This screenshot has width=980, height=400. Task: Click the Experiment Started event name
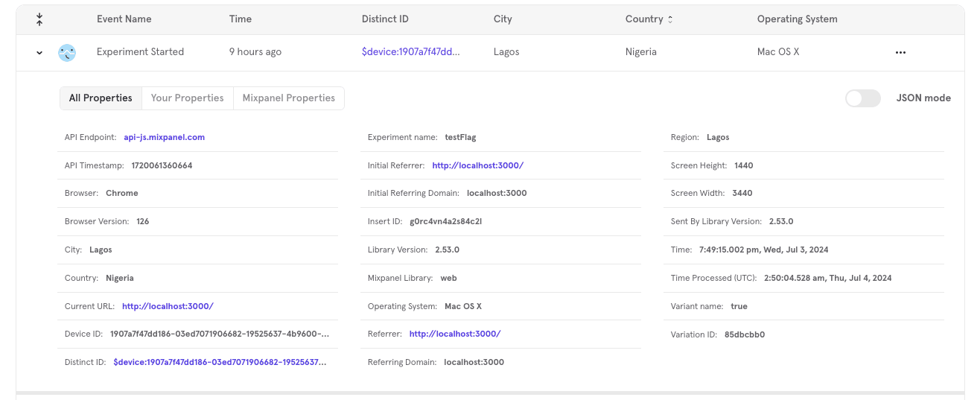[x=140, y=52]
